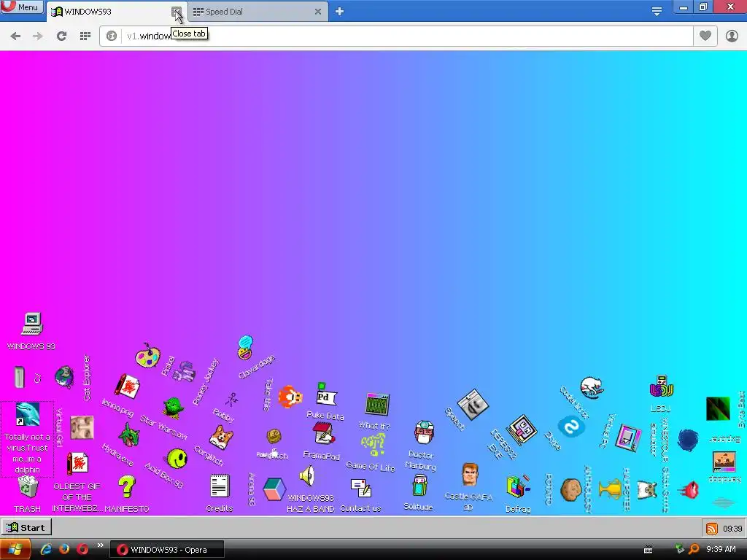
Task: Open the green Byte Beat icon
Action: [x=718, y=408]
